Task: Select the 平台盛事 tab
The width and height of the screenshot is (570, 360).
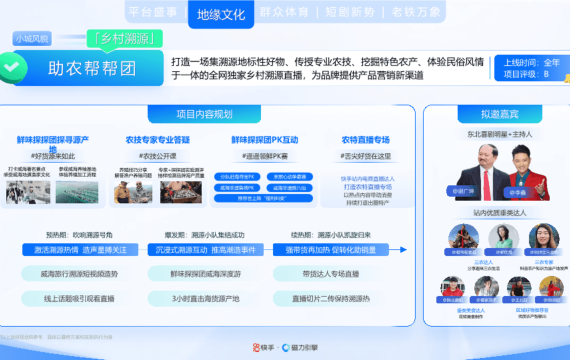Action: click(153, 12)
